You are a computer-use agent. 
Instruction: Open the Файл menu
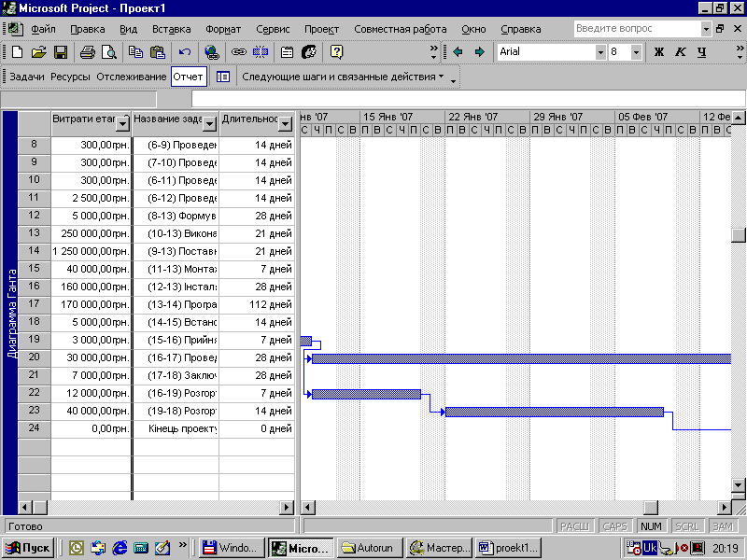tap(43, 29)
